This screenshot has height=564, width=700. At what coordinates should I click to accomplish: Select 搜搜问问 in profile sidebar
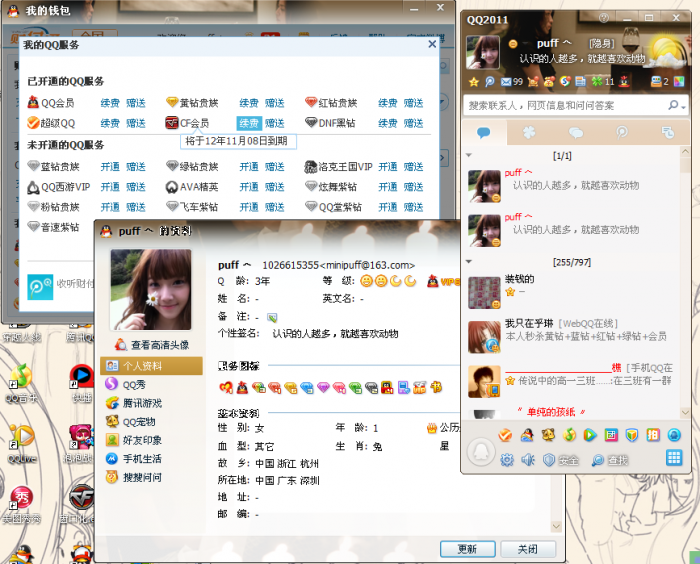point(151,477)
